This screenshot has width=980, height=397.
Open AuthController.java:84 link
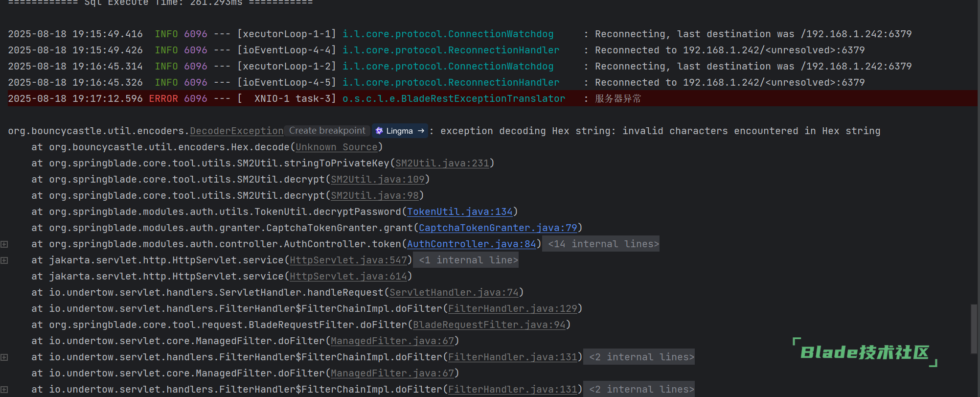click(x=472, y=244)
